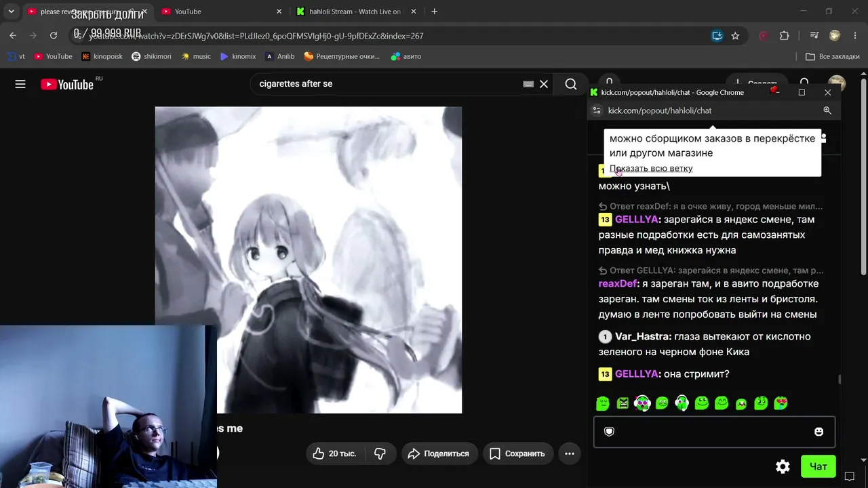
Task: Click reply reference 'Ответ GELLLYA'
Action: (711, 270)
